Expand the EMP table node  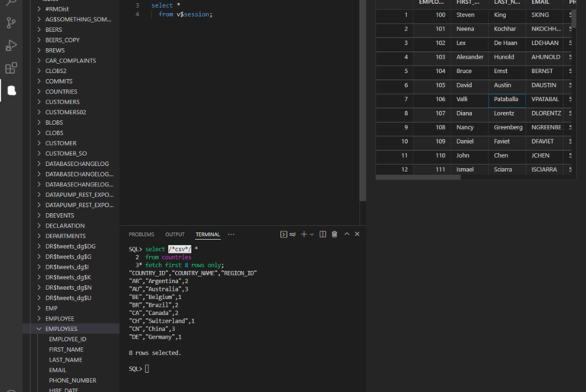click(40, 308)
